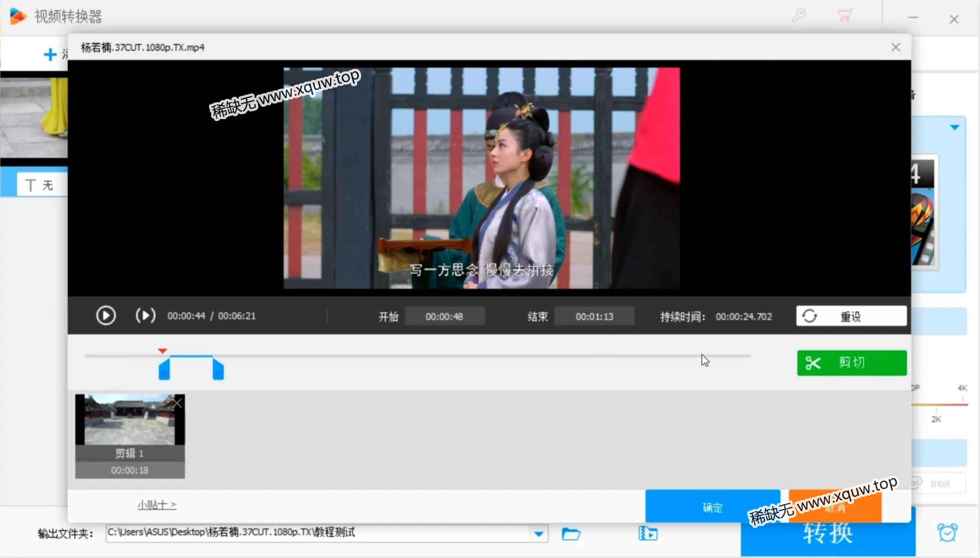Screen dimensions: 980x558
Task: Click the 重设 reset button
Action: pyautogui.click(x=851, y=316)
